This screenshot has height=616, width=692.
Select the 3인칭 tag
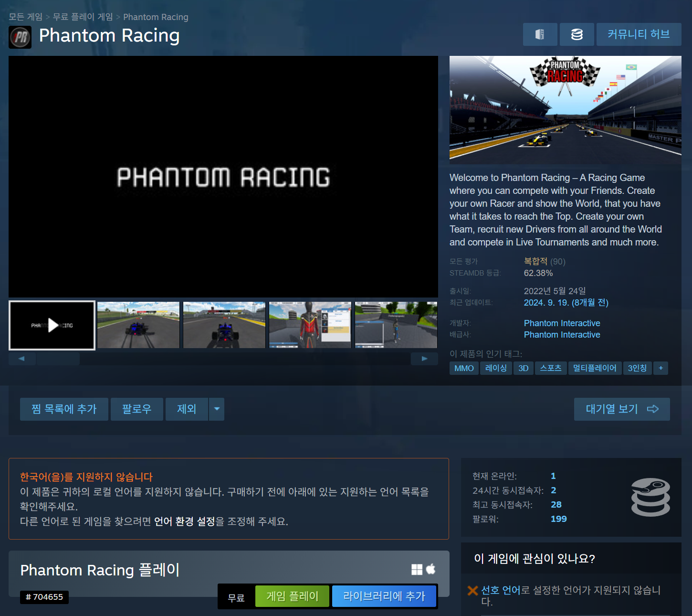tap(637, 368)
